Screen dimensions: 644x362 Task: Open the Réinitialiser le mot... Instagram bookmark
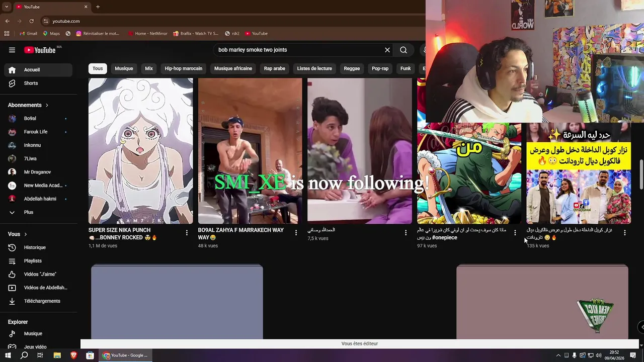point(98,34)
